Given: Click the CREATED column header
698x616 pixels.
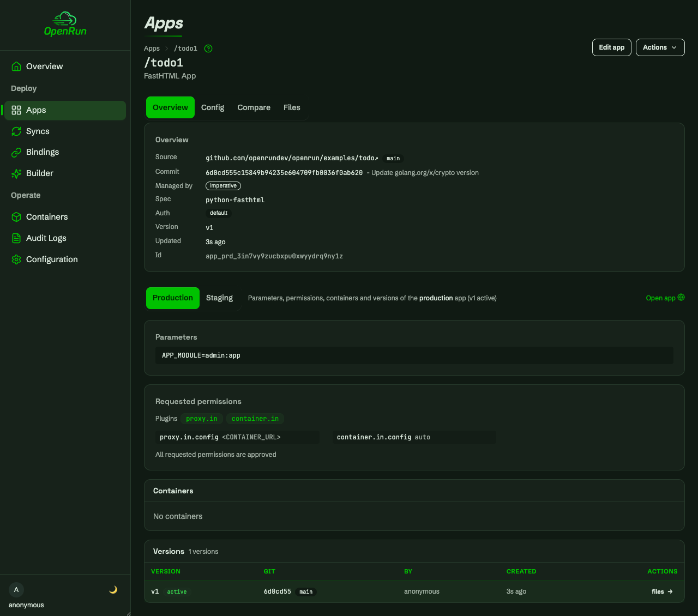Looking at the screenshot, I should coord(521,571).
